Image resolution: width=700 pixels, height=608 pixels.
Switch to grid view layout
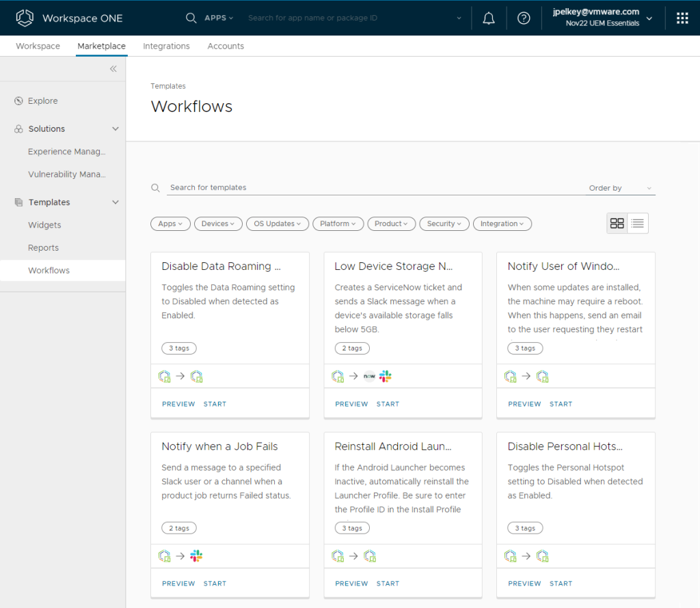(x=617, y=223)
